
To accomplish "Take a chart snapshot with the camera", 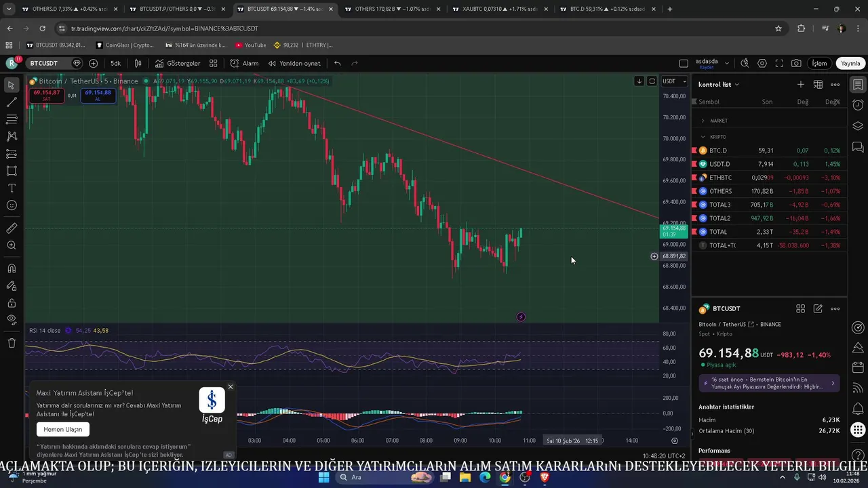I will (796, 63).
